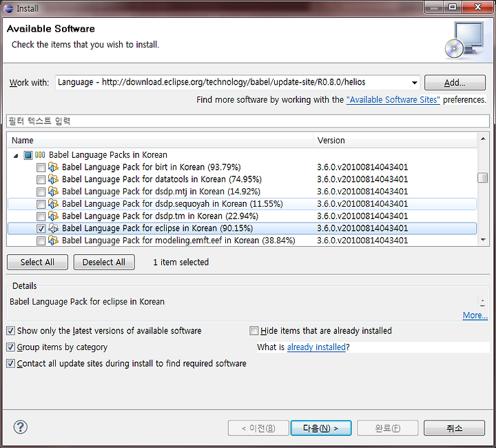This screenshot has height=448, width=496.
Task: Check the birt in Korean language pack
Action: pos(41,167)
